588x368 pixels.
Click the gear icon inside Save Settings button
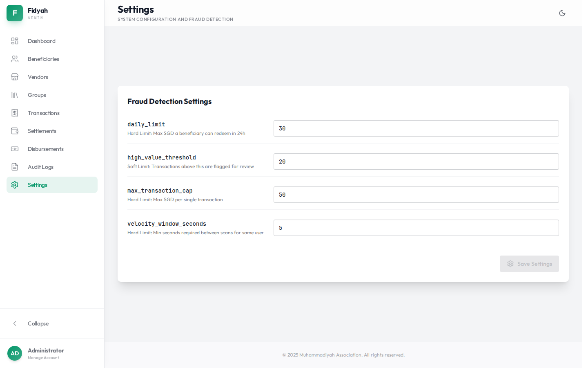click(x=510, y=264)
